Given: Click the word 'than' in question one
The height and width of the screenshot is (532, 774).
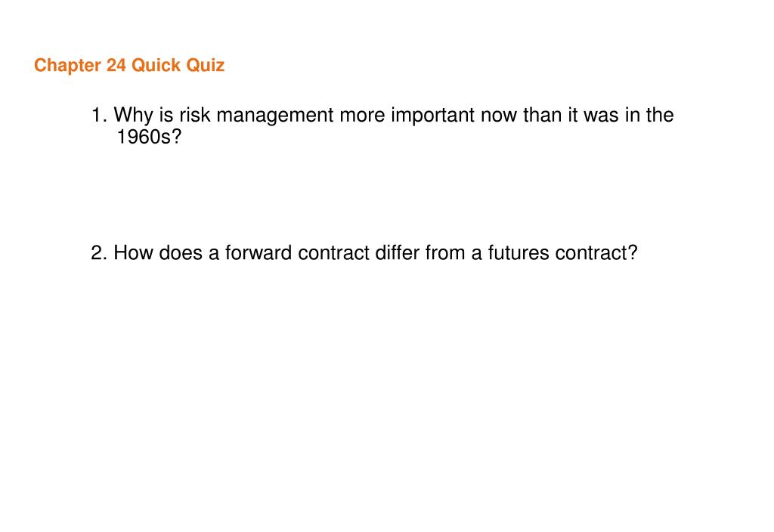Looking at the screenshot, I should click(x=543, y=116).
